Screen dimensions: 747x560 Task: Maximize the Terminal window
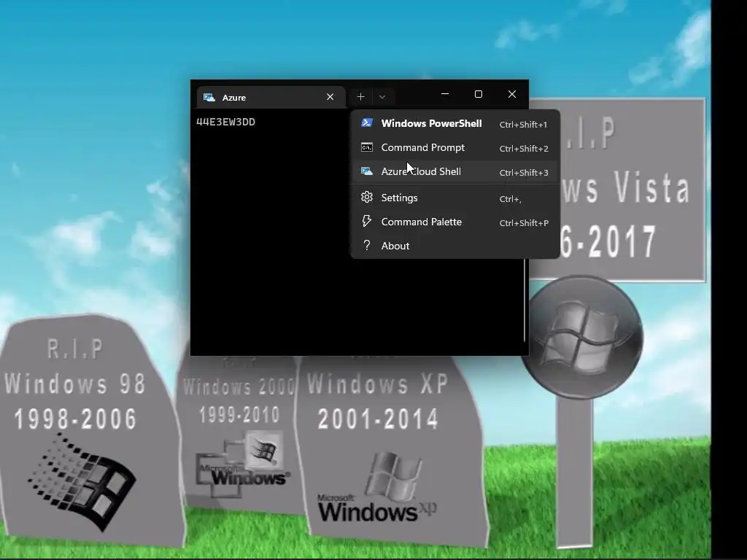tap(479, 94)
